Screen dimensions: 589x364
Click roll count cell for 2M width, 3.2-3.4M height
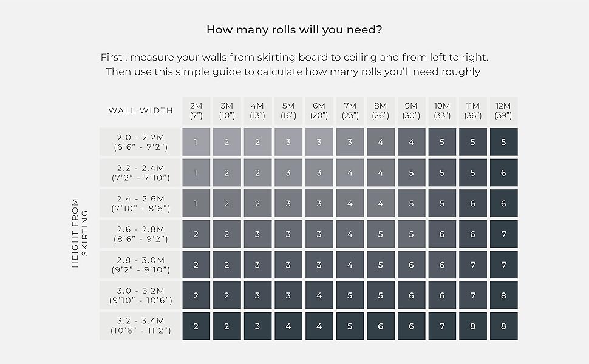(196, 326)
